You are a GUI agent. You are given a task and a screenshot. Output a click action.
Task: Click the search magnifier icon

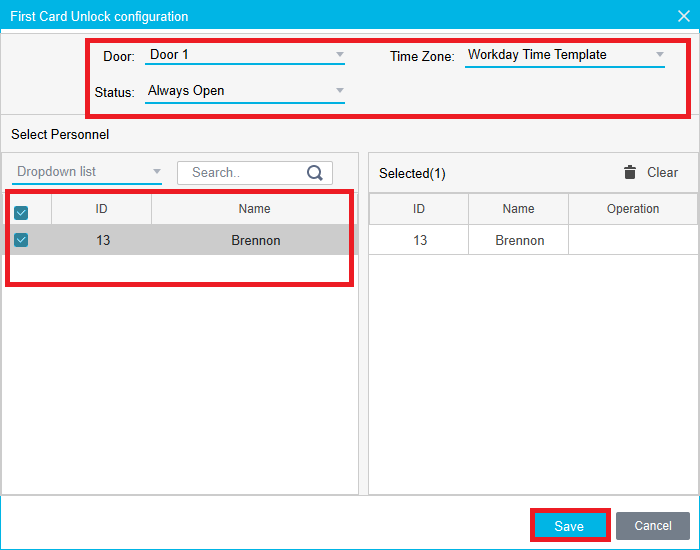tap(315, 173)
